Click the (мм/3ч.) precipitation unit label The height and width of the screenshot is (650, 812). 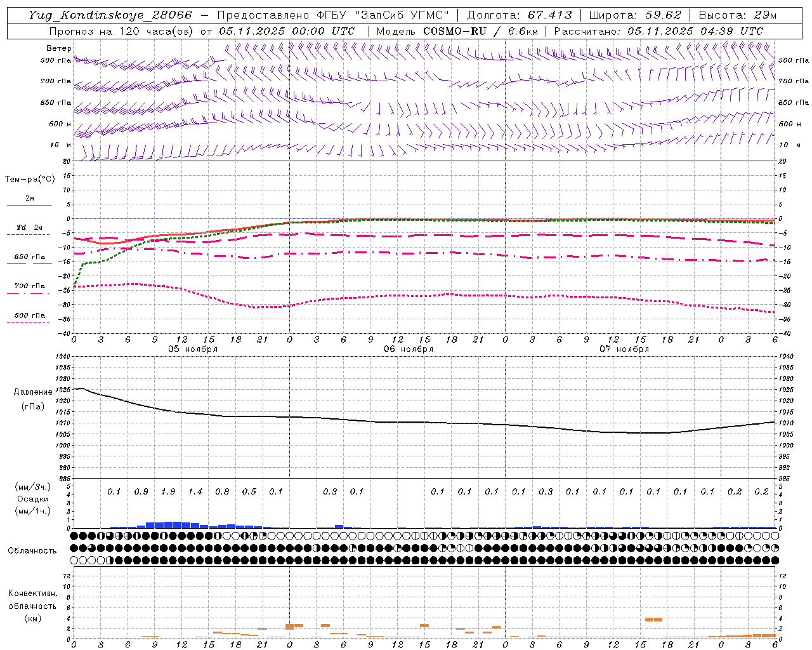(34, 487)
